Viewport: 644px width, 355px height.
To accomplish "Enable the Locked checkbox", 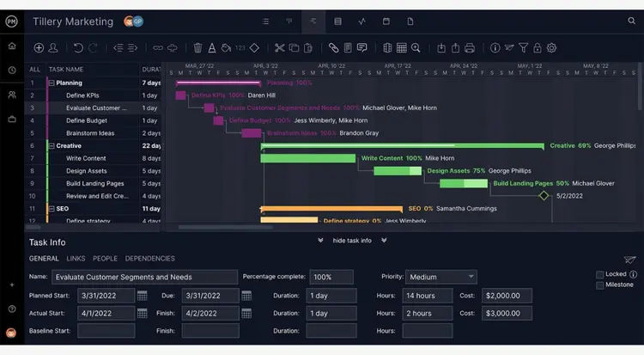I will coord(599,274).
